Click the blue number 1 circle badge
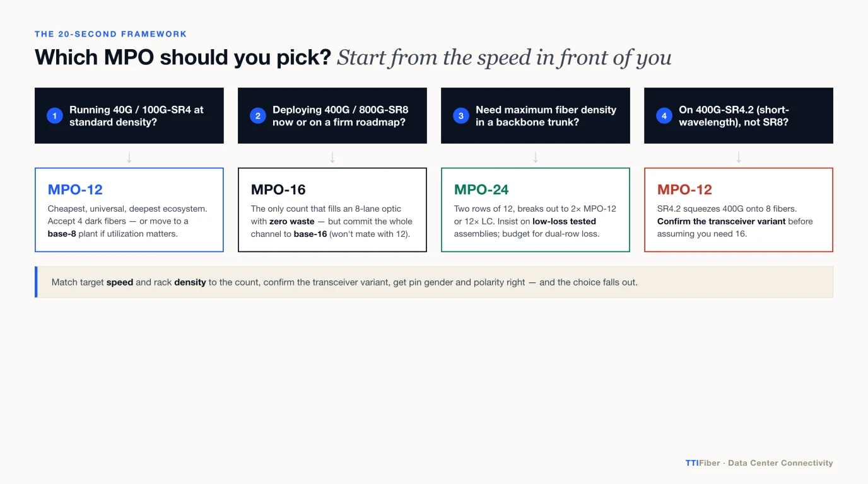 pyautogui.click(x=55, y=116)
